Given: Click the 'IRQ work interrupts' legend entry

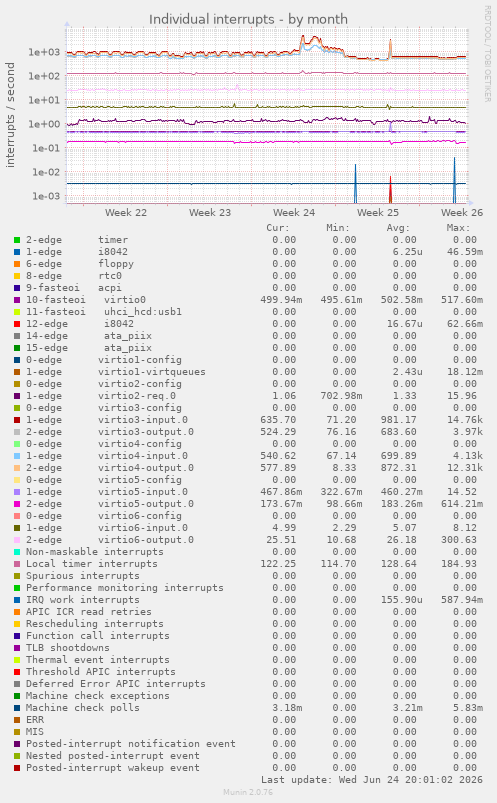Looking at the screenshot, I should 82,600.
